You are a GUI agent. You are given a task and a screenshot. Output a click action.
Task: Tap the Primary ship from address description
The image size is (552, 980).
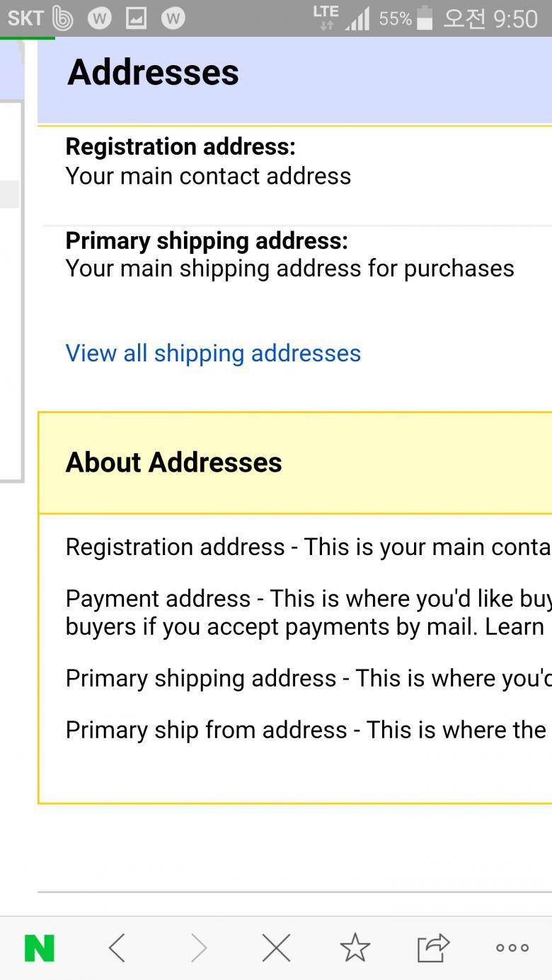pyautogui.click(x=304, y=730)
